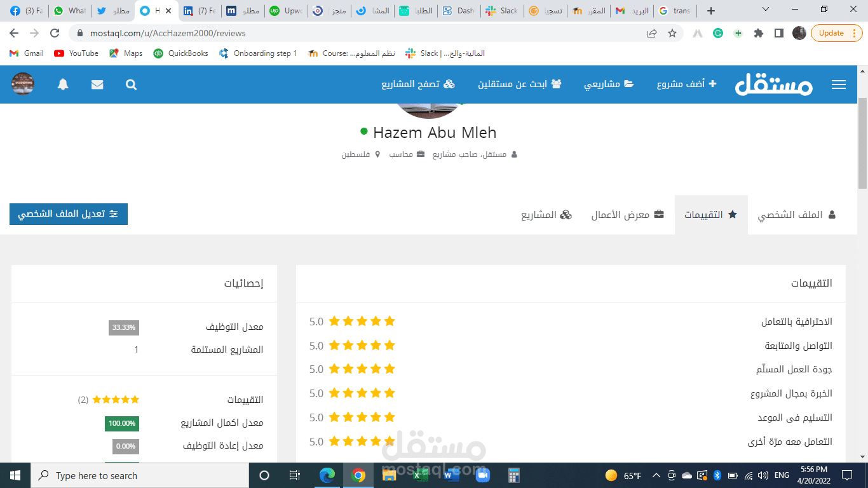The height and width of the screenshot is (488, 868).
Task: Expand the tab search dropdown arrow
Action: [766, 10]
